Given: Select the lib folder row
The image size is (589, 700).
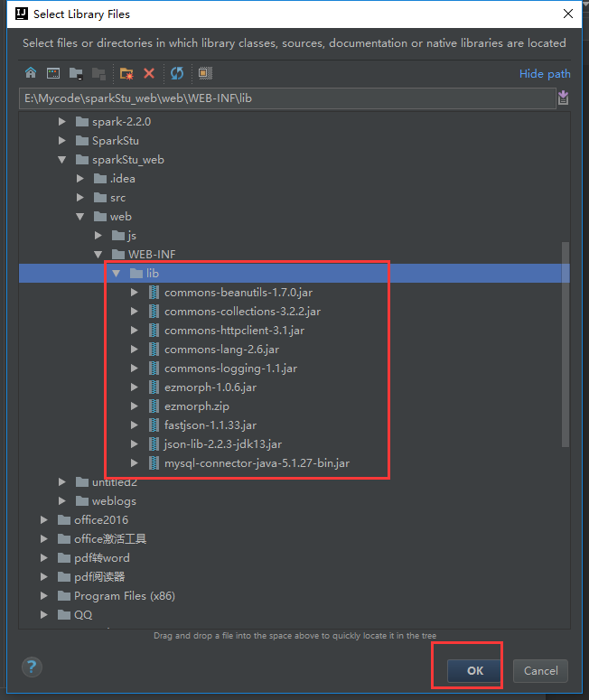Looking at the screenshot, I should tap(294, 273).
